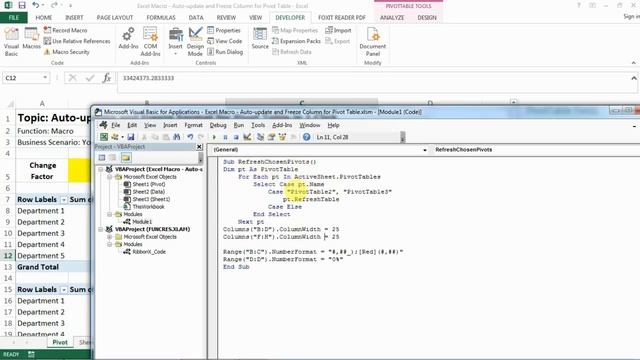This screenshot has height=360, width=640.
Task: Open Properties Window from VBA toolbar
Action: point(271,137)
